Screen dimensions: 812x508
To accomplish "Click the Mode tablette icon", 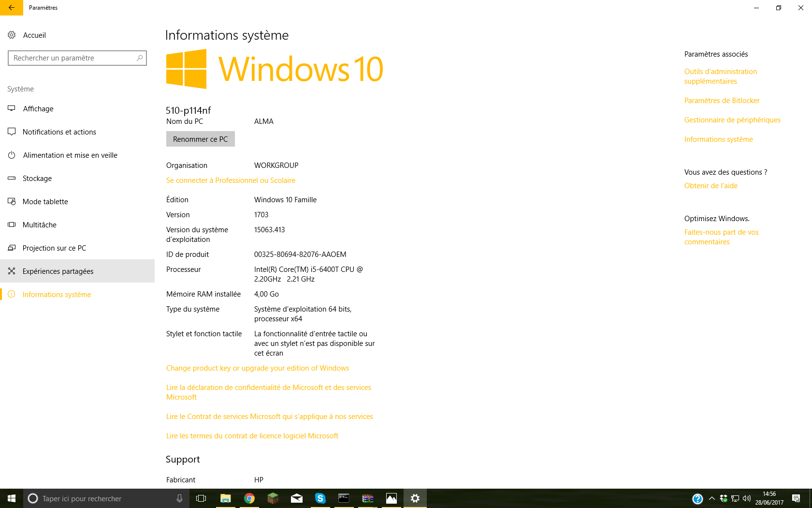I will 12,201.
